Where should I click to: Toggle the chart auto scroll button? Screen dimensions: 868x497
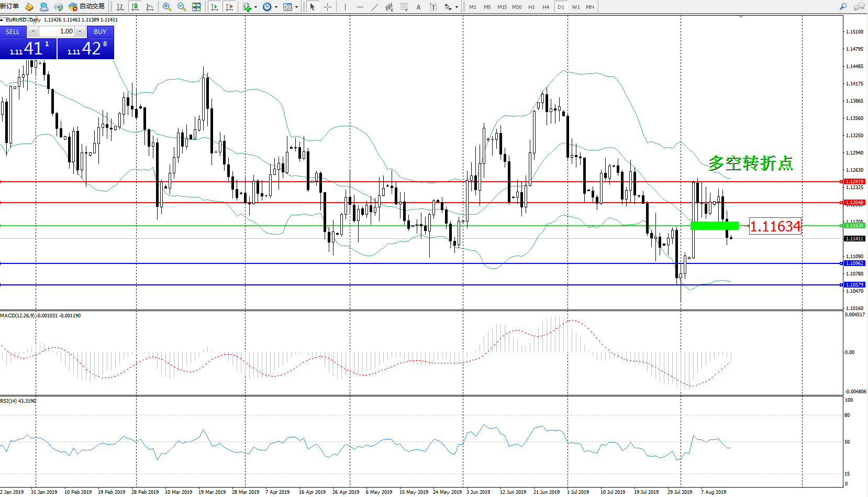tap(215, 7)
